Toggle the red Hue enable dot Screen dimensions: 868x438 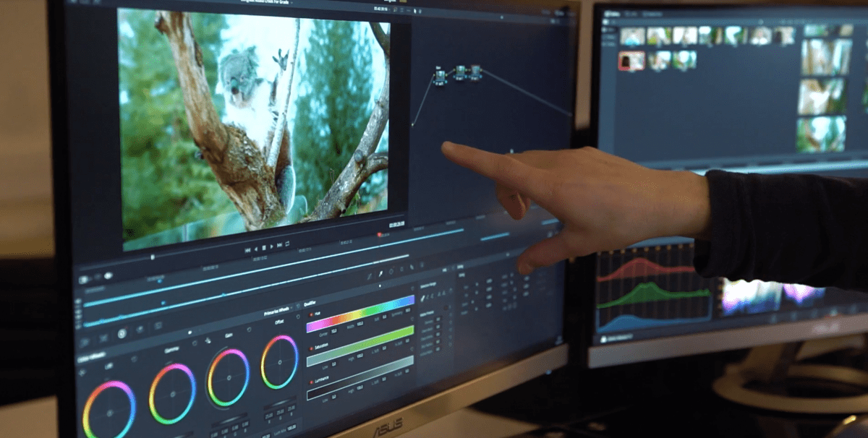pyautogui.click(x=311, y=314)
